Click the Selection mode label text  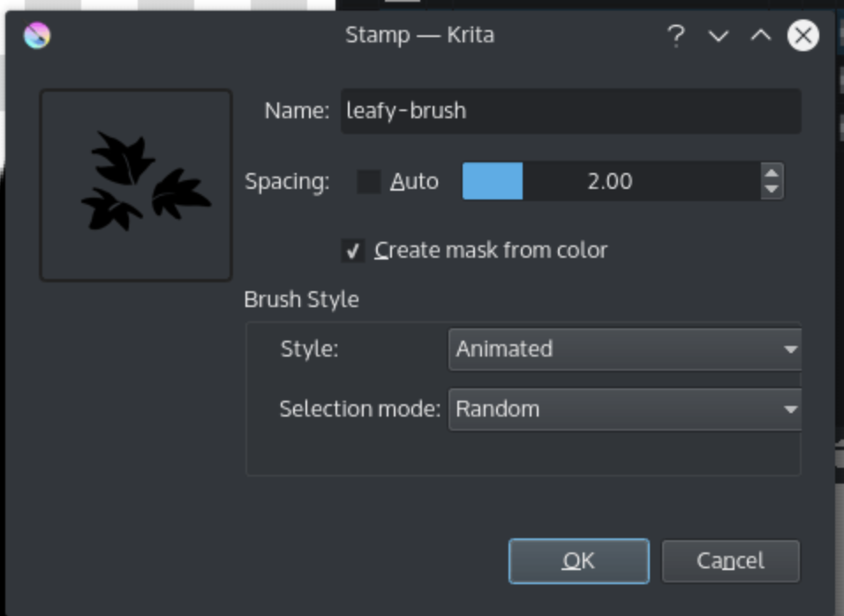tap(359, 409)
